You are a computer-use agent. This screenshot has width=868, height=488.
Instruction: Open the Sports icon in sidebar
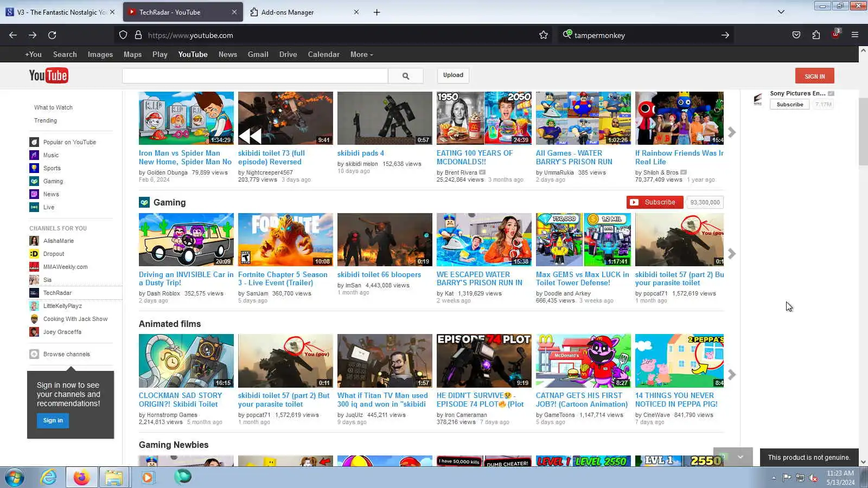pyautogui.click(x=34, y=168)
